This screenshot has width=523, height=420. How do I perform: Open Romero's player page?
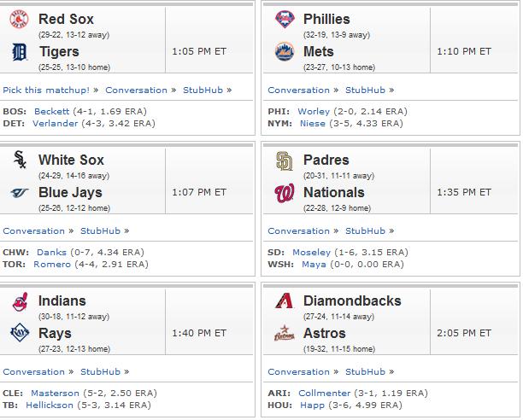click(x=52, y=264)
